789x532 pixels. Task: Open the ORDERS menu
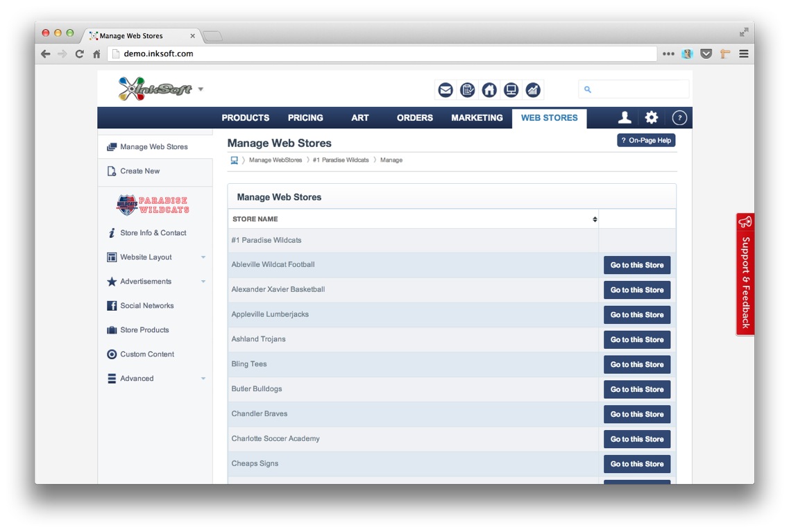tap(415, 118)
